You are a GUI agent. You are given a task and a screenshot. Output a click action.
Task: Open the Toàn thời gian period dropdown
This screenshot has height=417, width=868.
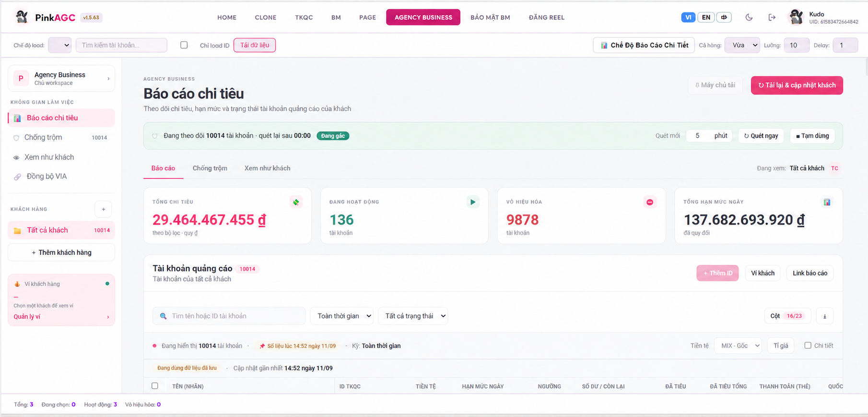tap(342, 316)
